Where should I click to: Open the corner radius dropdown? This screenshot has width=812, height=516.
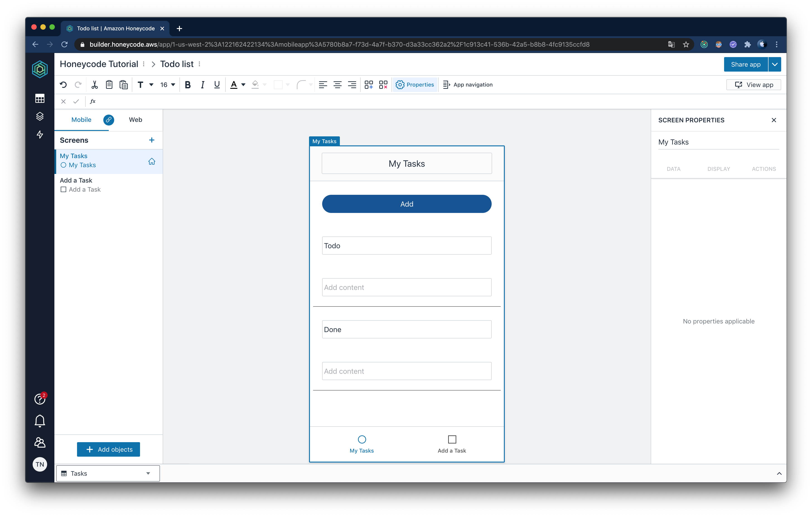pos(304,84)
